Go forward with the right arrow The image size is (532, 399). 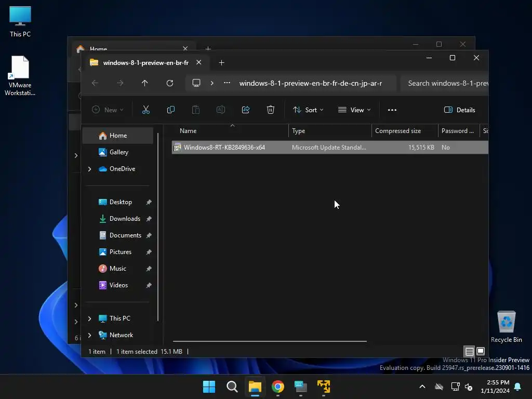pyautogui.click(x=120, y=83)
